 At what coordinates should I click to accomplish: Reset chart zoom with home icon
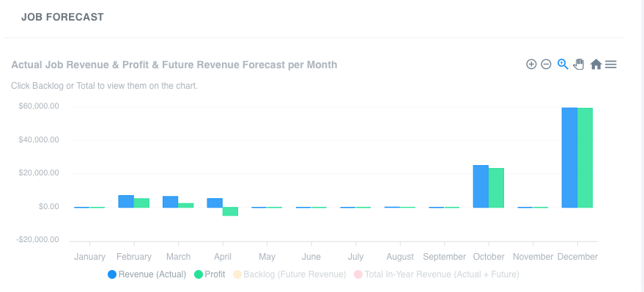(x=596, y=64)
